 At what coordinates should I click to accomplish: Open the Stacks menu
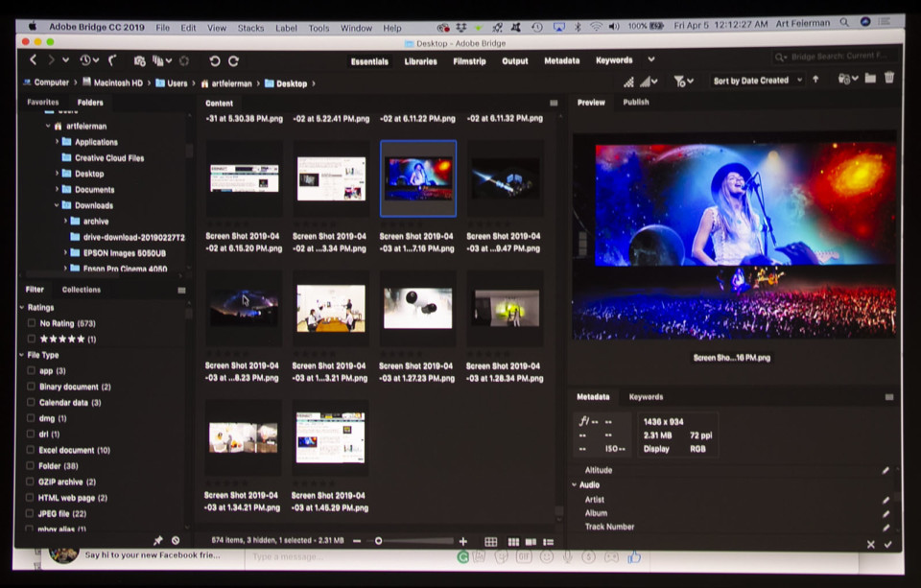point(250,28)
